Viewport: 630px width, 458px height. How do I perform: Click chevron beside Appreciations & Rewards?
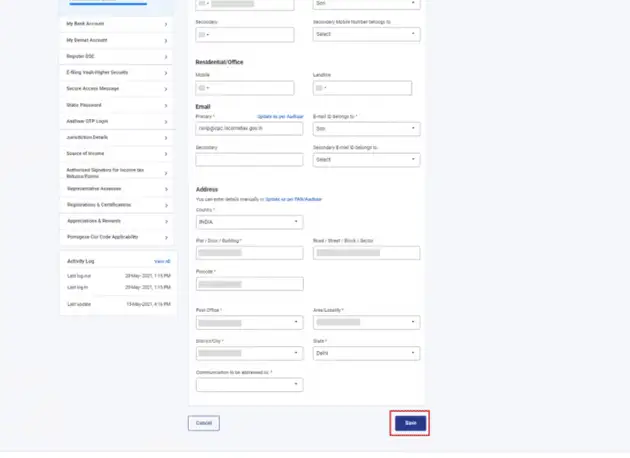[166, 221]
